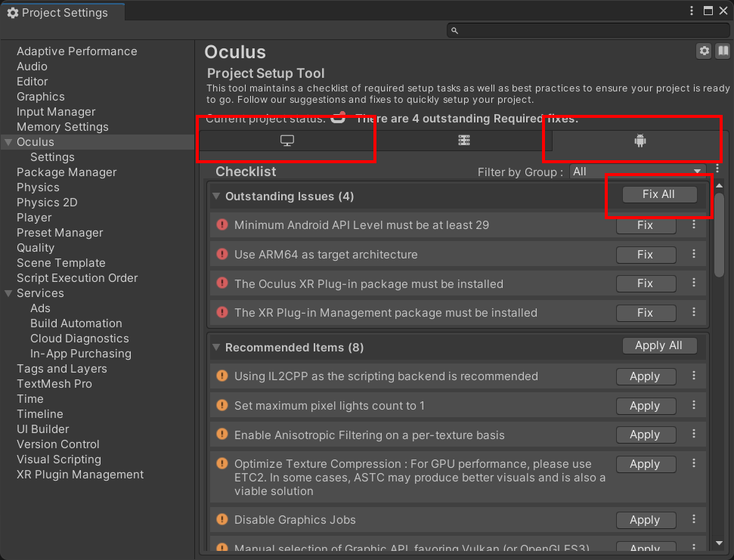734x560 pixels.
Task: Open the Oculus settings gear icon
Action: coord(705,51)
